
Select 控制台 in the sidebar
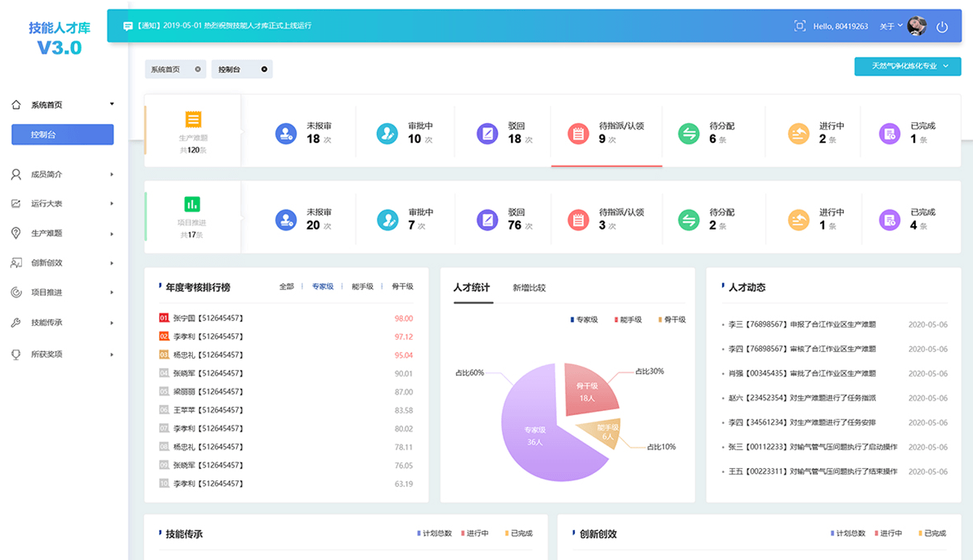coord(62,135)
